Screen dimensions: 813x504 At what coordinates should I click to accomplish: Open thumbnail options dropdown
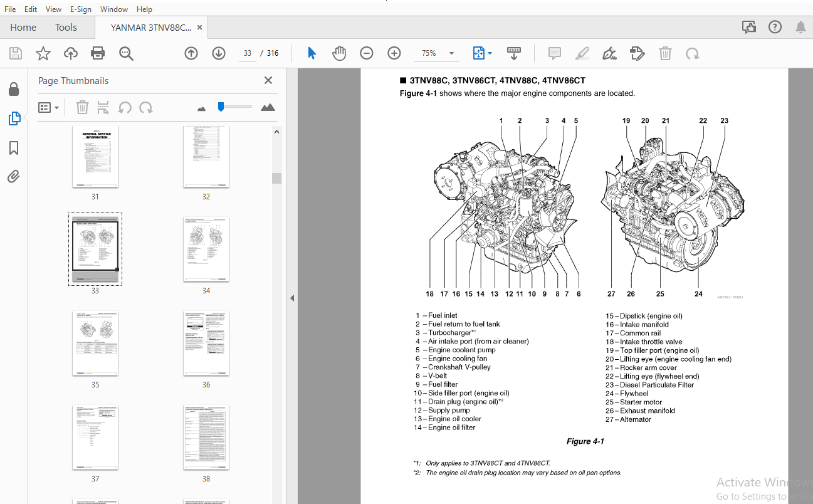49,108
